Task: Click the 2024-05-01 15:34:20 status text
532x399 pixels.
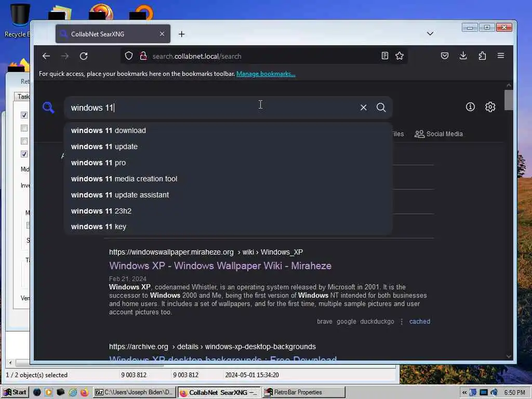Action: pos(252,375)
